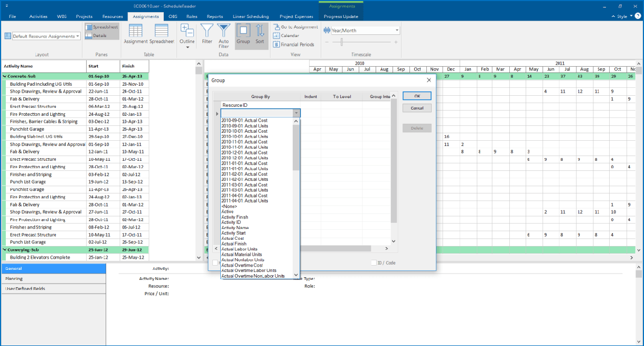The image size is (644, 346).
Task: Click Go to Assignment in View group
Action: [x=295, y=27]
